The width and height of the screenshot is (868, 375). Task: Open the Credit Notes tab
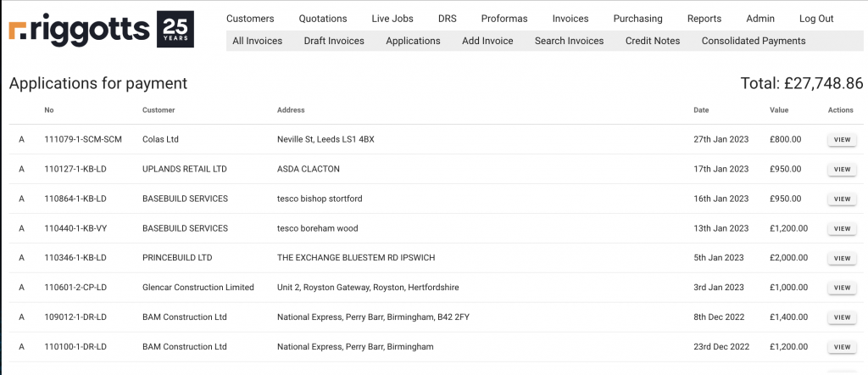(653, 41)
